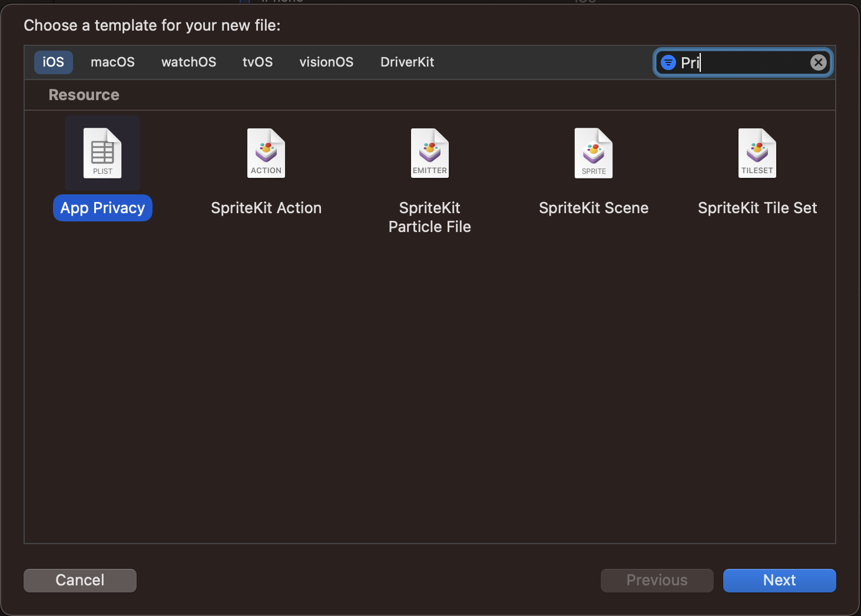Click the App Privacy label
This screenshot has height=616, width=861.
coord(102,208)
